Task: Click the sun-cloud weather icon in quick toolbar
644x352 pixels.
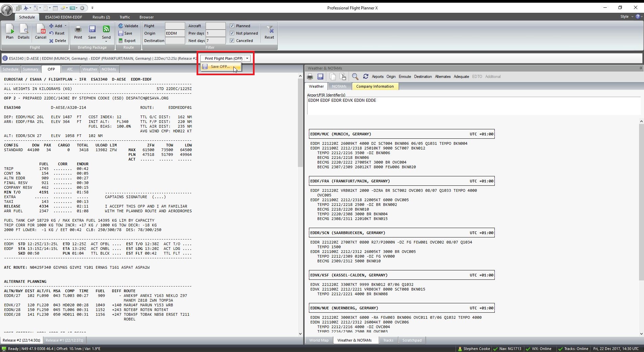Action: tap(63, 8)
